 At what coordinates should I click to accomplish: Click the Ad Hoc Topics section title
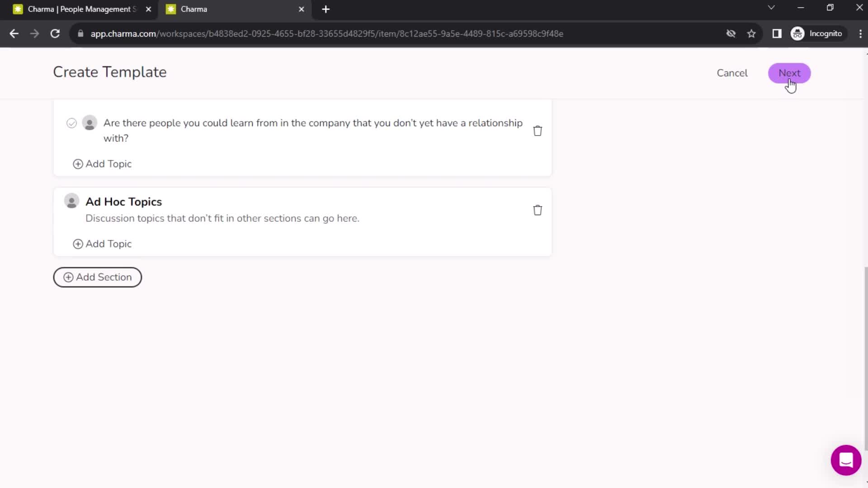124,202
